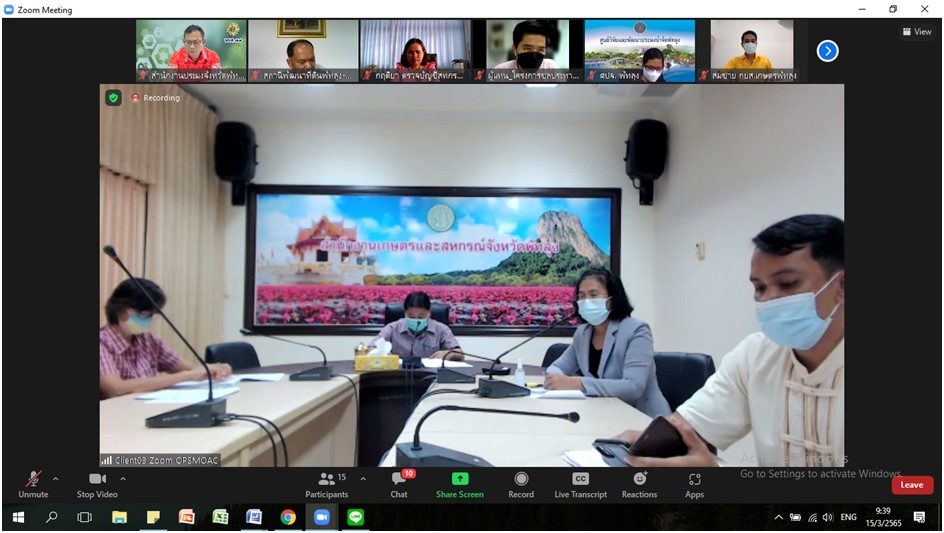Image resolution: width=944 pixels, height=533 pixels.
Task: Show next page of participant thumbnails
Action: [827, 50]
